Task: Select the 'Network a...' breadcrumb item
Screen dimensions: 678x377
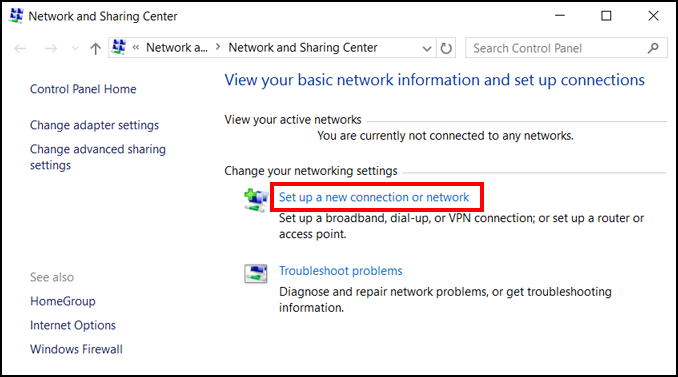Action: [x=176, y=48]
